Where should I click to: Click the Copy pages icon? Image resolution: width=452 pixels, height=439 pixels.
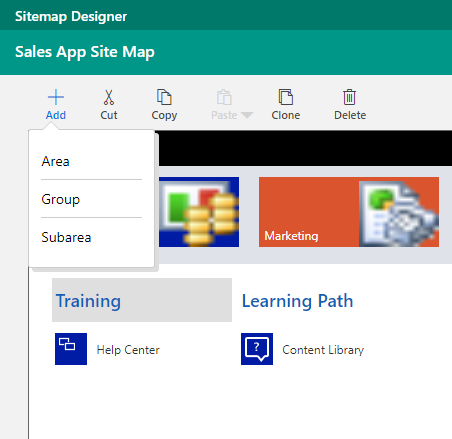pyautogui.click(x=164, y=97)
